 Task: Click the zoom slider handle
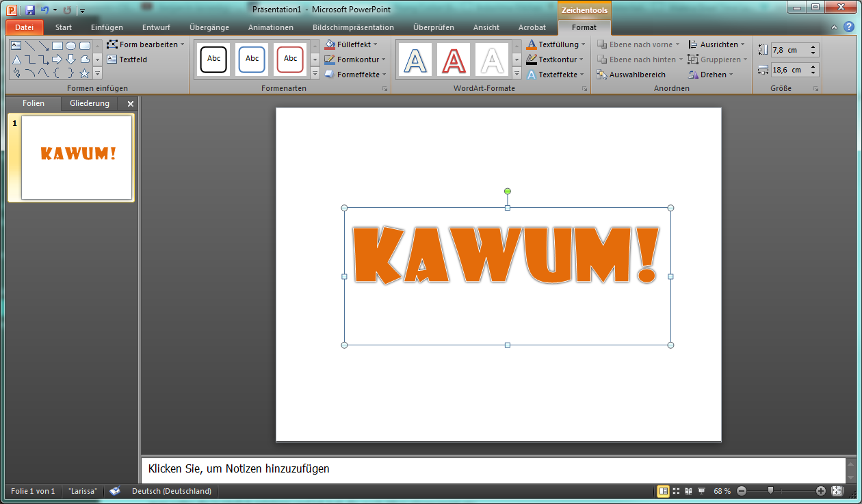click(771, 491)
